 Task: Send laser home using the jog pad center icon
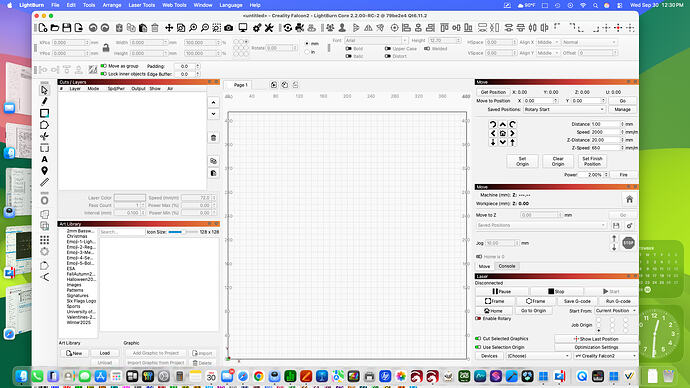click(503, 133)
